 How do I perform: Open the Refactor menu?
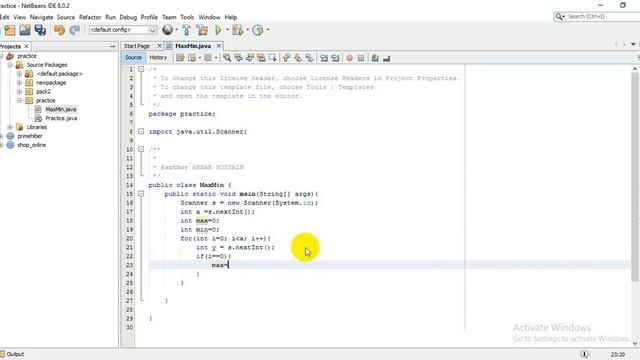tap(90, 17)
